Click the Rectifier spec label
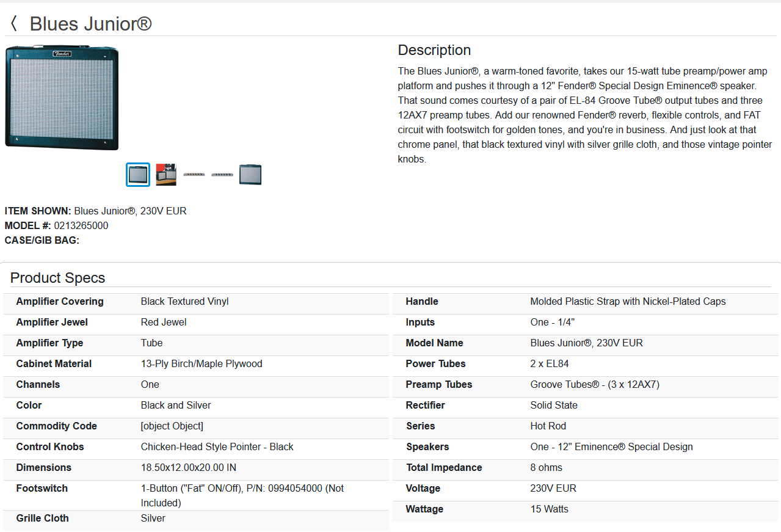The width and height of the screenshot is (781, 532). [x=426, y=405]
